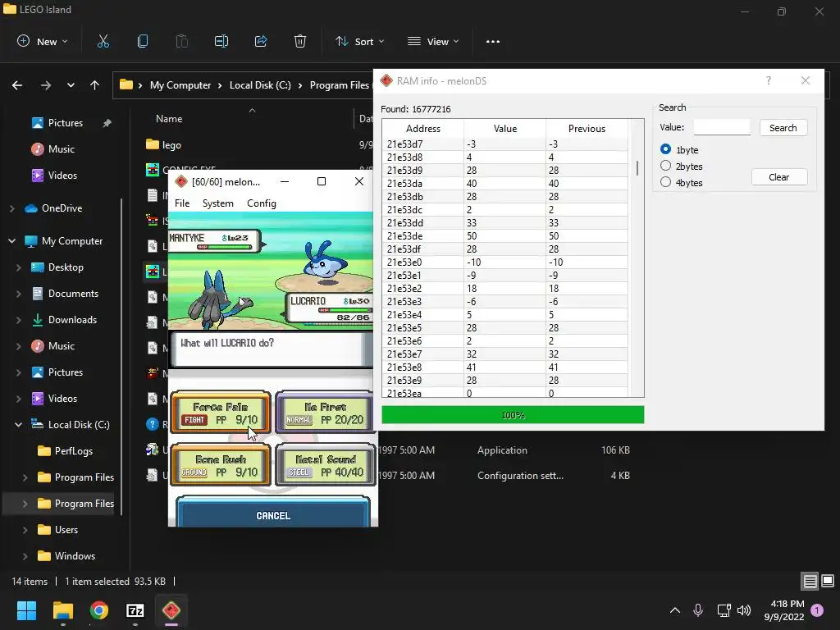This screenshot has height=630, width=840.
Task: Click the Clear button in RAM info
Action: (x=779, y=177)
